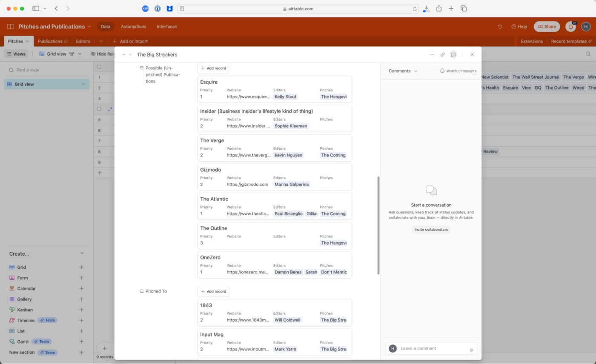Collapse the Create... section
This screenshot has height=364, width=596.
pyautogui.click(x=82, y=253)
